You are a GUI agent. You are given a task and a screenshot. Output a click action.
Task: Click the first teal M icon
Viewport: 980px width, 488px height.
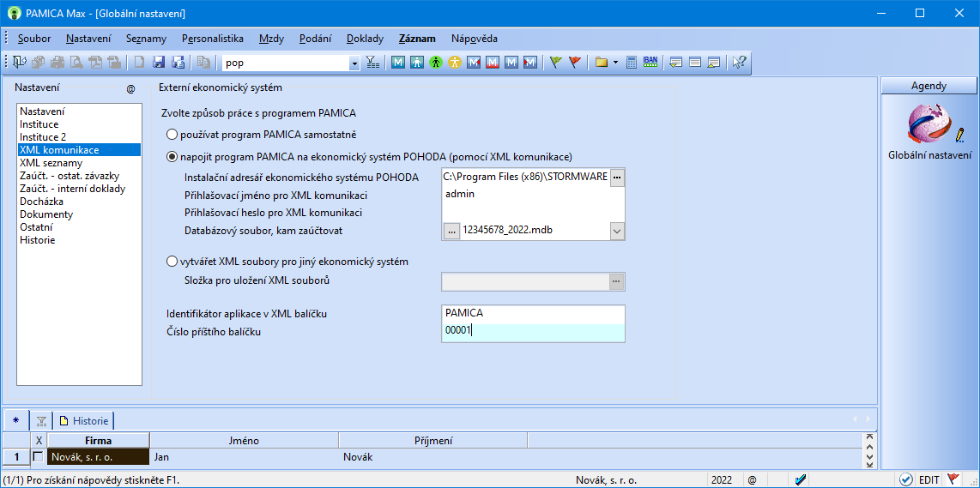[399, 62]
